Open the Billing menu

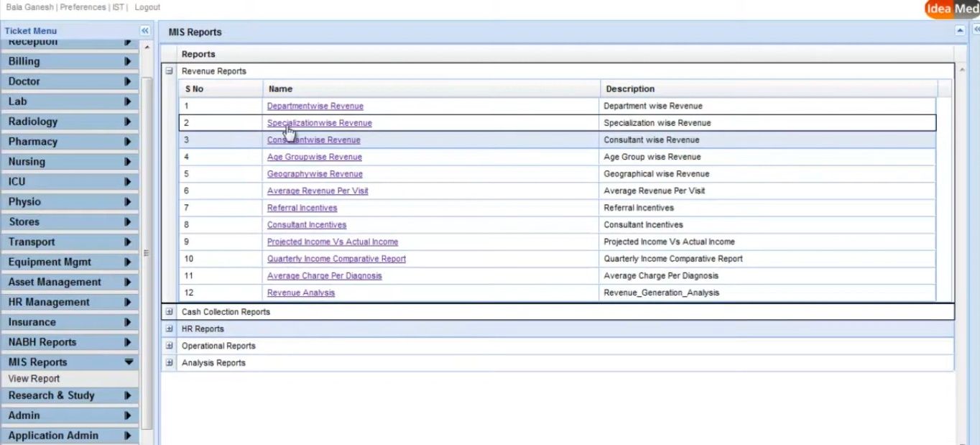pos(70,62)
